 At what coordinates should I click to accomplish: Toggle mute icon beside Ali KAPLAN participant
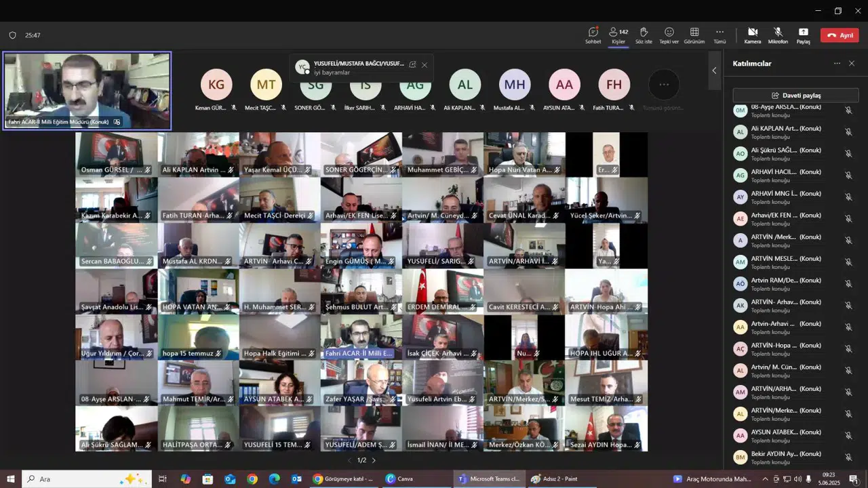[x=848, y=131]
